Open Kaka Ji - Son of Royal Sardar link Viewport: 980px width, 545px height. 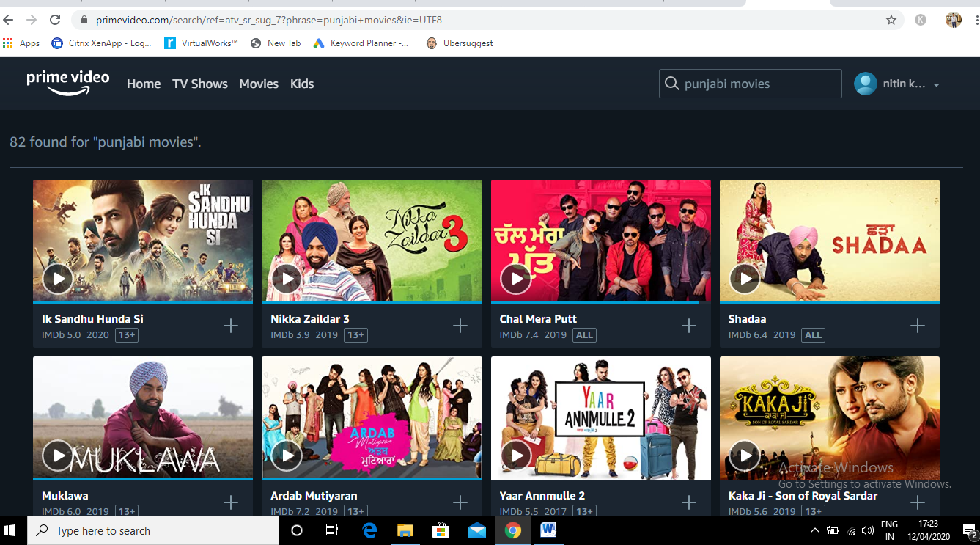pyautogui.click(x=803, y=496)
